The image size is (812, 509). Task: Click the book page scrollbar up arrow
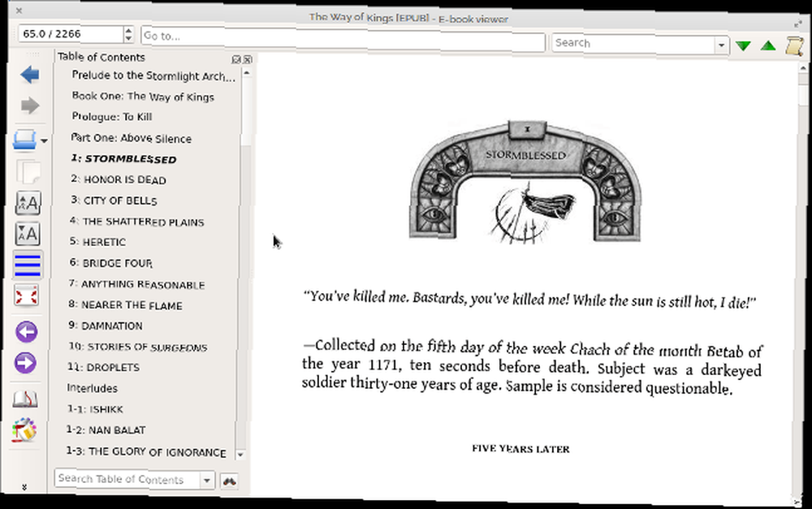[803, 68]
